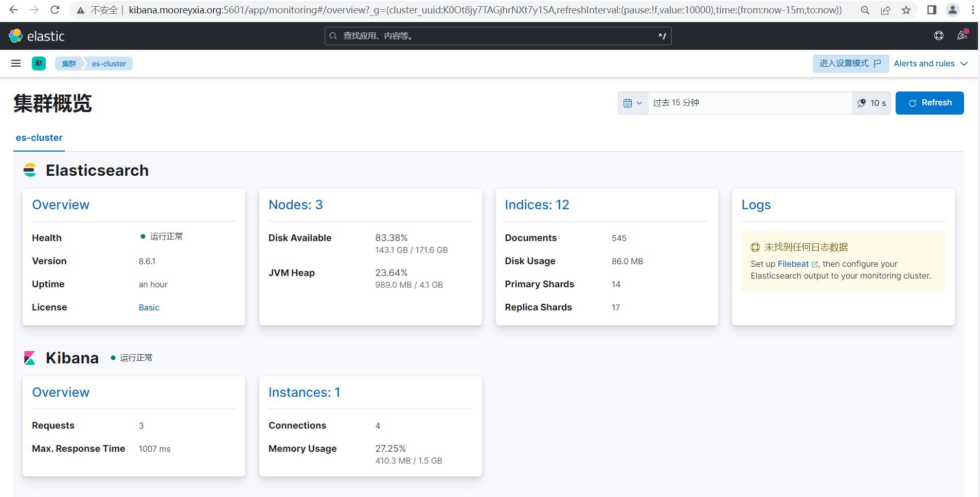Enter setup mode via 进入设置模式 button

click(850, 63)
